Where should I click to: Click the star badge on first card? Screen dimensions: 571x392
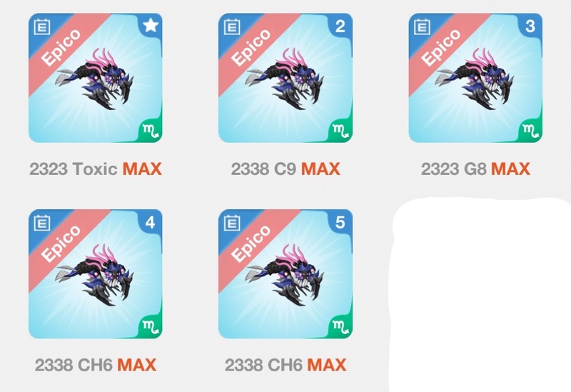click(151, 26)
